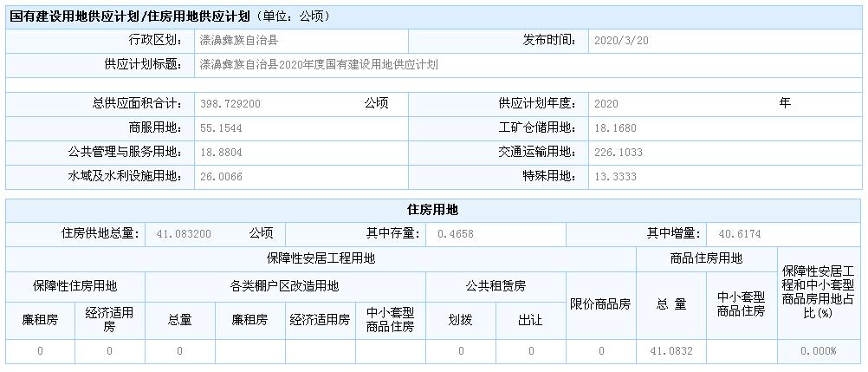Click 中小套型商品住房 header under 商品住房用地
The image size is (868, 372).
click(x=742, y=304)
